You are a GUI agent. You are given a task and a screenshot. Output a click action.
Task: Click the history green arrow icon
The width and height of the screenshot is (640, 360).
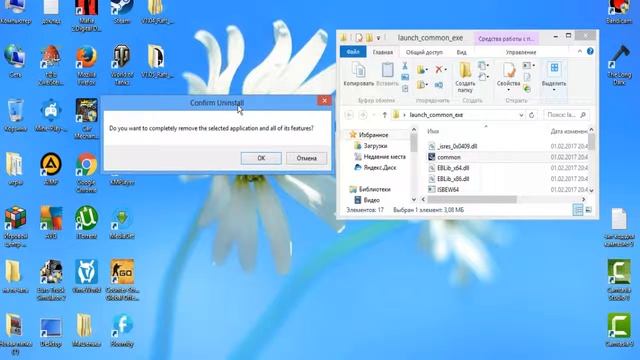(527, 88)
